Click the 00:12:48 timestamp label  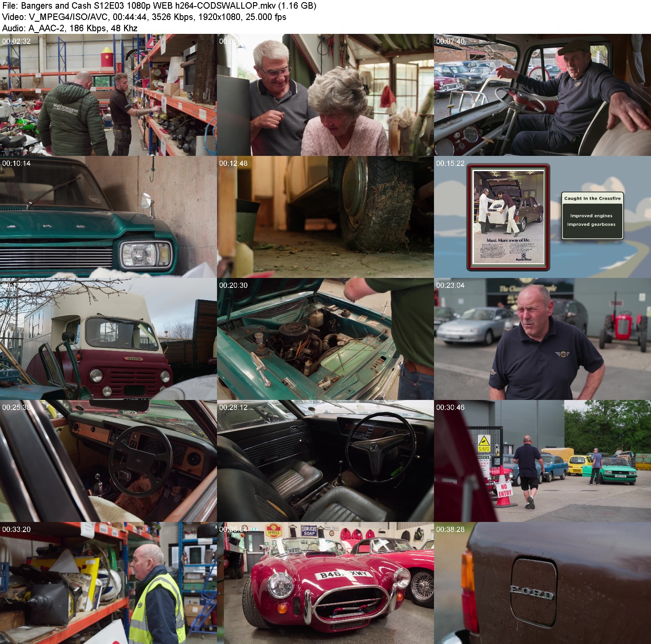233,163
